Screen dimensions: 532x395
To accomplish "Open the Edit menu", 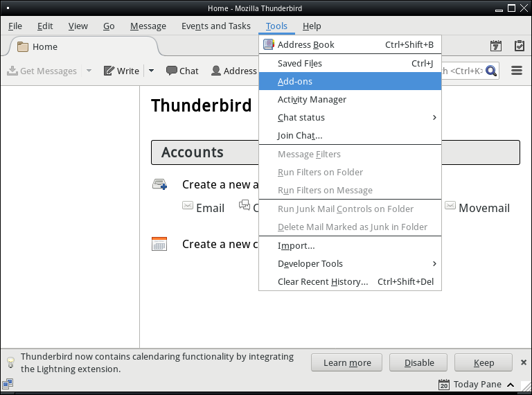I will click(45, 26).
